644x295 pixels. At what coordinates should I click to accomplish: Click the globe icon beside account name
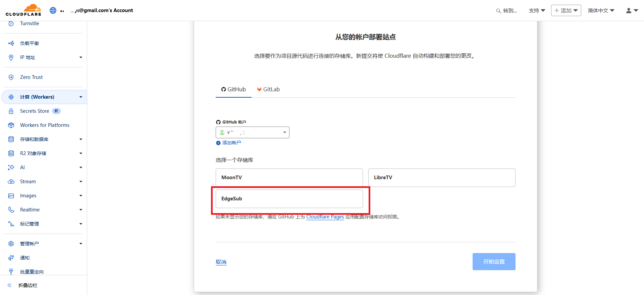click(53, 10)
